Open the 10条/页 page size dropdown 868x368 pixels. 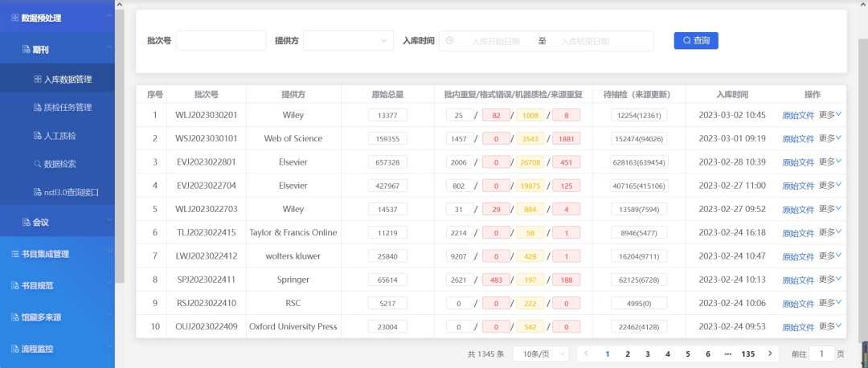[540, 354]
